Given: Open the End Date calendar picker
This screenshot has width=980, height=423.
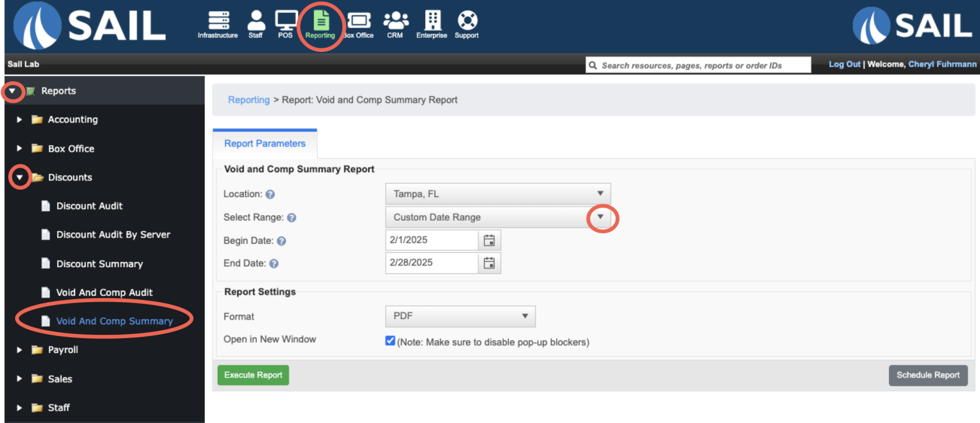Looking at the screenshot, I should (x=489, y=263).
